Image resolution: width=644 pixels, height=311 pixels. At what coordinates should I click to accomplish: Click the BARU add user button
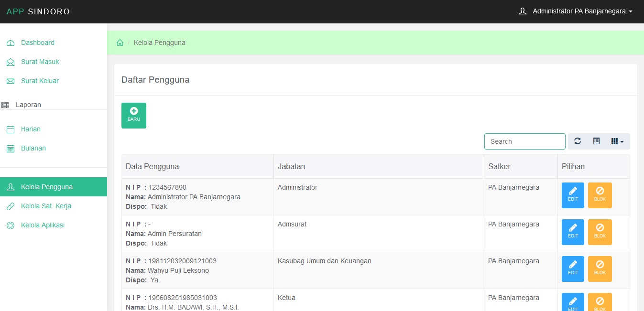point(134,116)
